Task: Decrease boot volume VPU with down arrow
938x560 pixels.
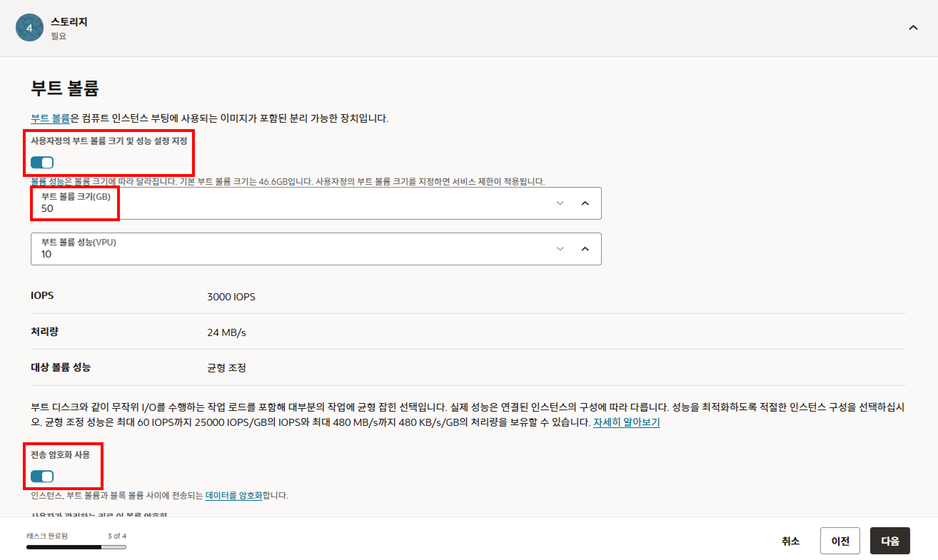Action: point(560,249)
